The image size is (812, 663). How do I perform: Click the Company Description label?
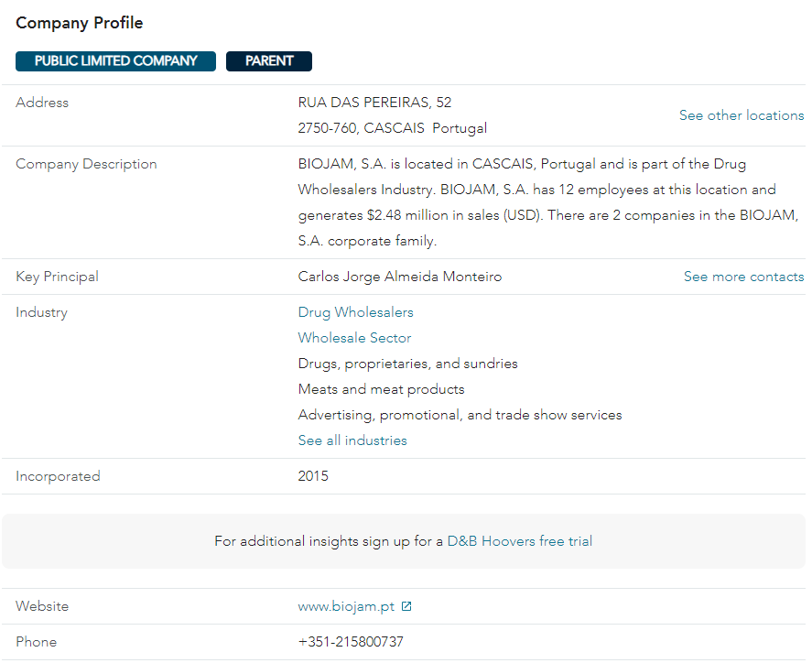tap(86, 164)
